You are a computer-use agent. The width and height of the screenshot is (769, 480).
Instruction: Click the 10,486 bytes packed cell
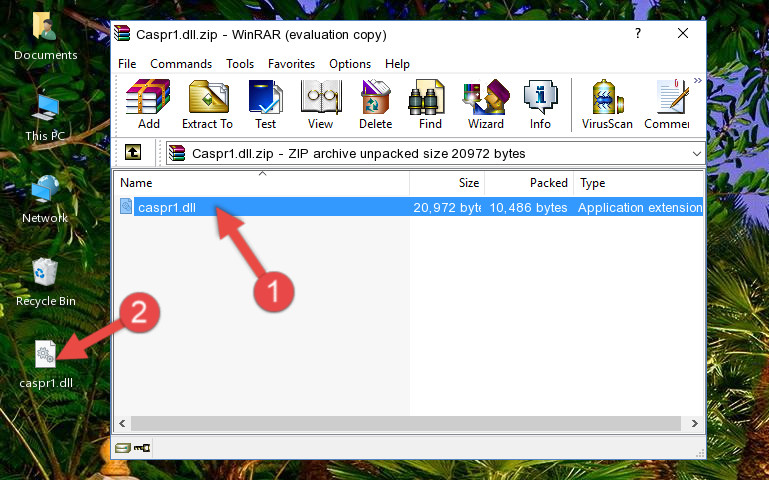tap(528, 207)
